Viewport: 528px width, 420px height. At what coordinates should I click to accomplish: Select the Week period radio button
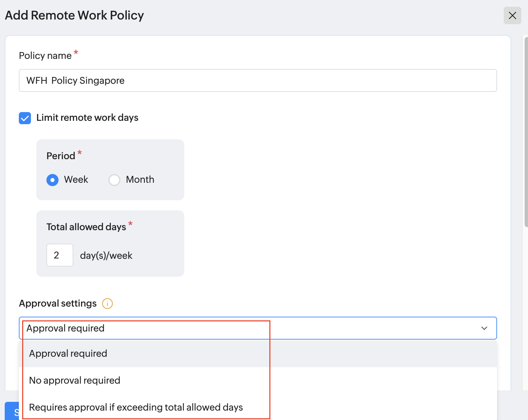(x=52, y=180)
